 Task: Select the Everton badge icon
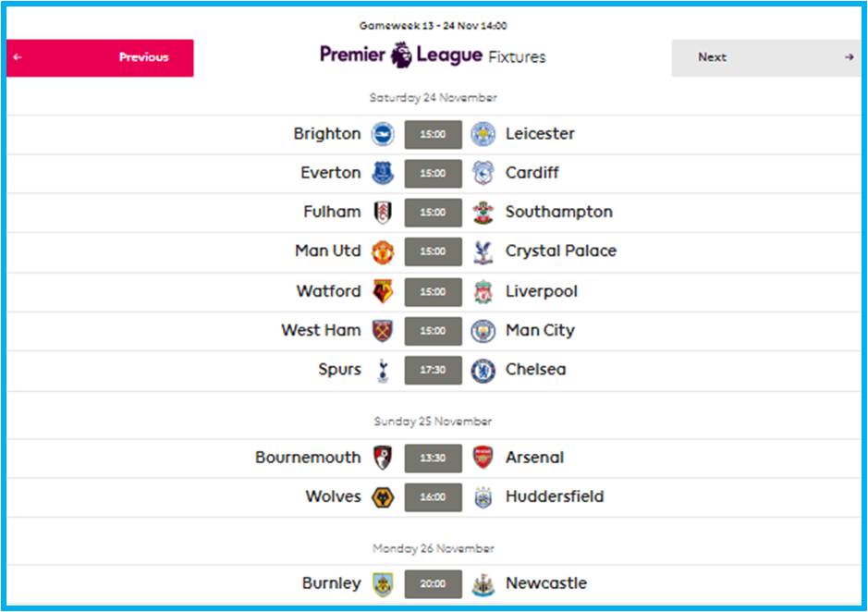click(383, 174)
